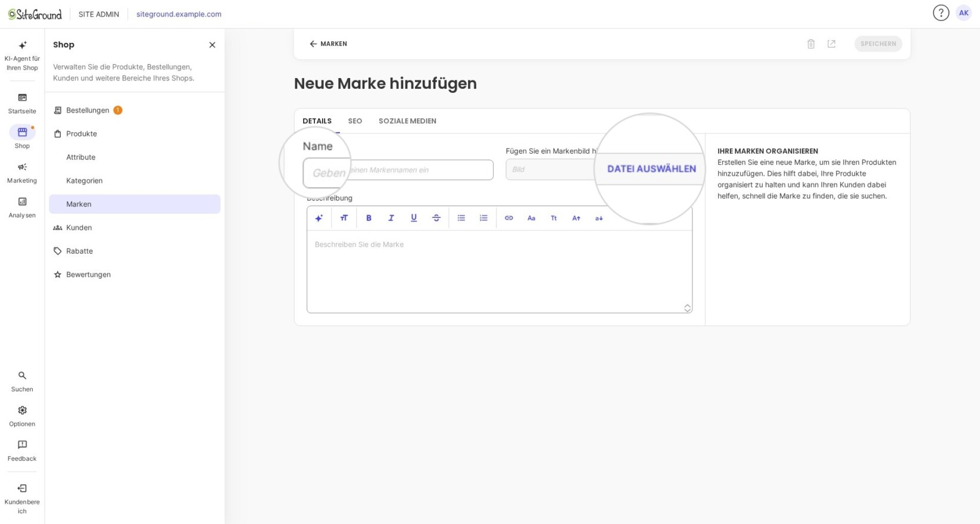Go back to Marken list
Viewport: 980px width, 524px height.
[328, 43]
